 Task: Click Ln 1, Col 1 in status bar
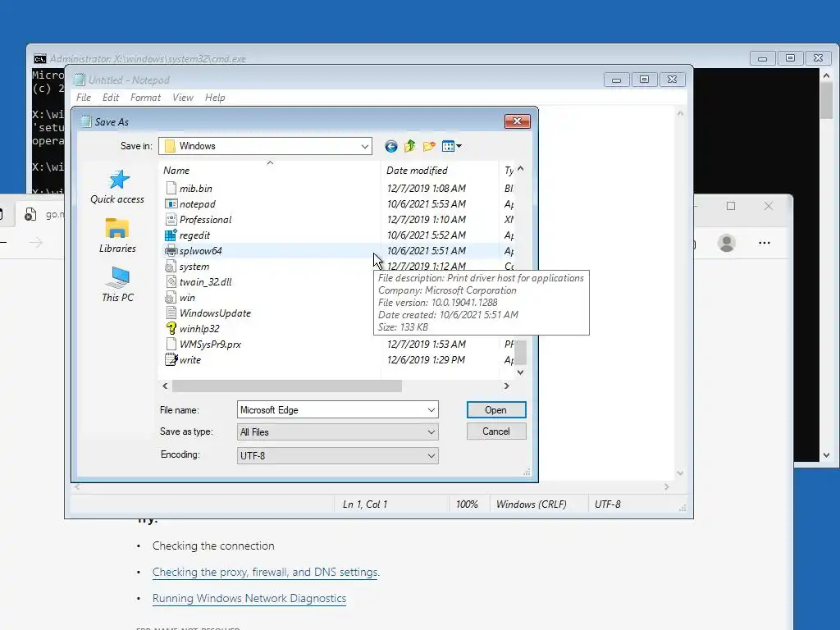tap(365, 504)
